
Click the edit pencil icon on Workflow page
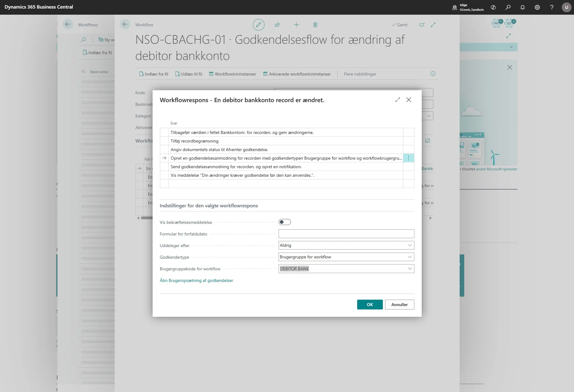click(x=258, y=25)
